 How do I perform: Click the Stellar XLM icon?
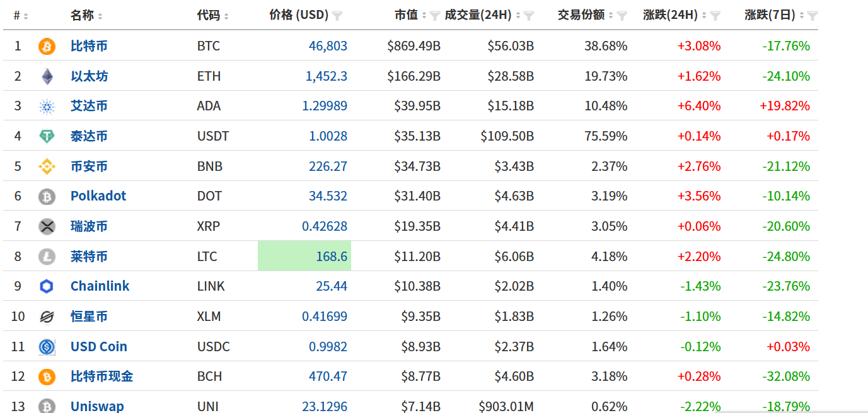click(47, 317)
